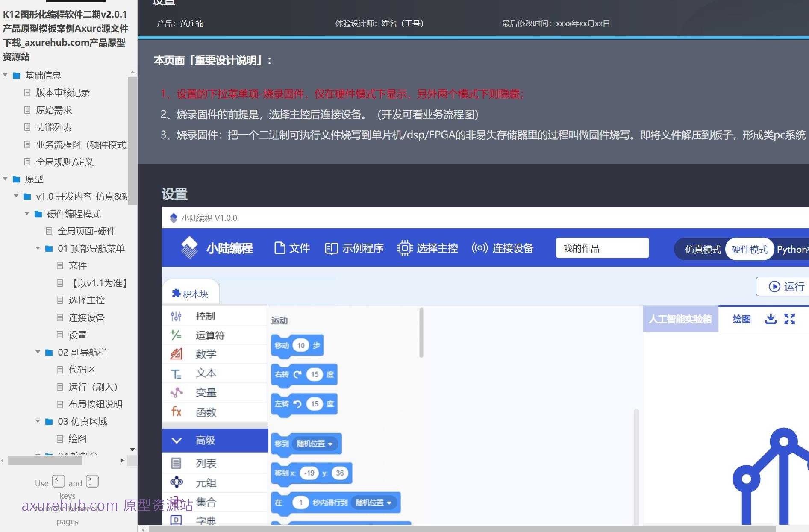Click the 我的作品 input field

point(602,248)
